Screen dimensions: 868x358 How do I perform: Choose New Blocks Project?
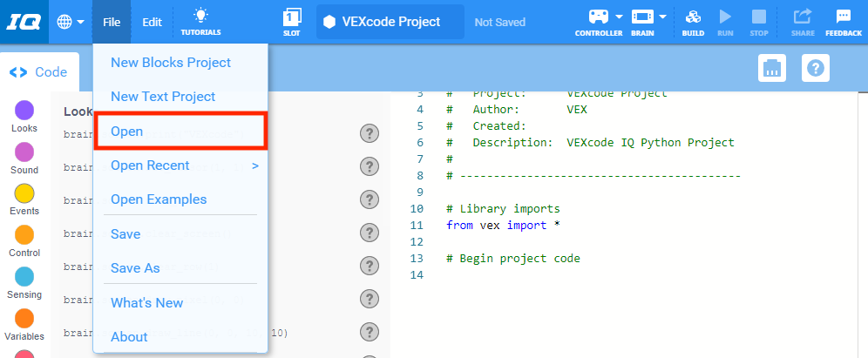click(180, 63)
